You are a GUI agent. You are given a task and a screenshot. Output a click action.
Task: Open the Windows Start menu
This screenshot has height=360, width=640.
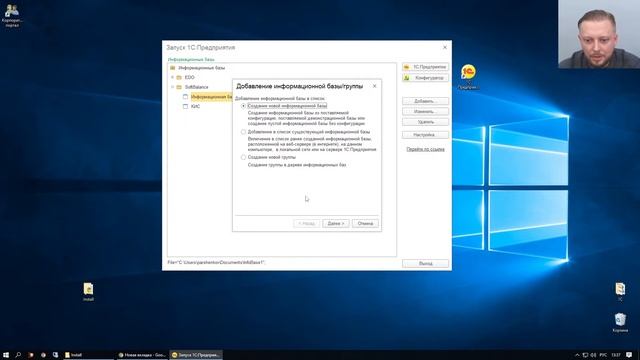point(6,355)
